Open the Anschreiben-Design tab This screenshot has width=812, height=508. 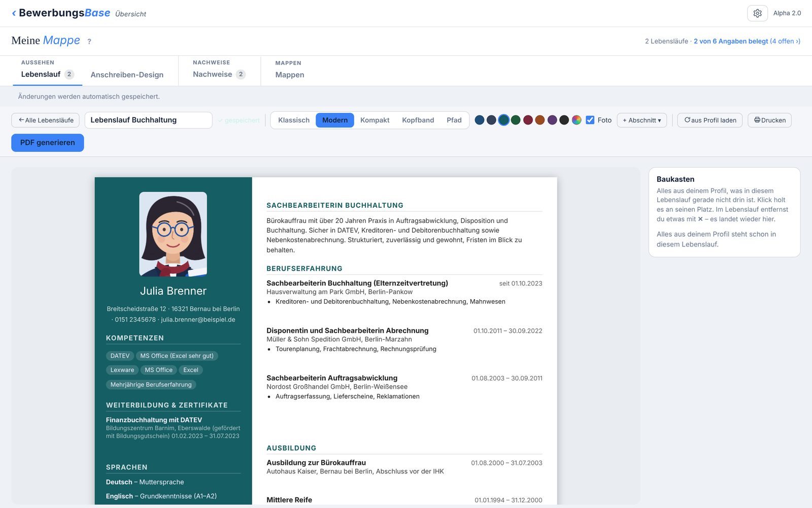127,75
